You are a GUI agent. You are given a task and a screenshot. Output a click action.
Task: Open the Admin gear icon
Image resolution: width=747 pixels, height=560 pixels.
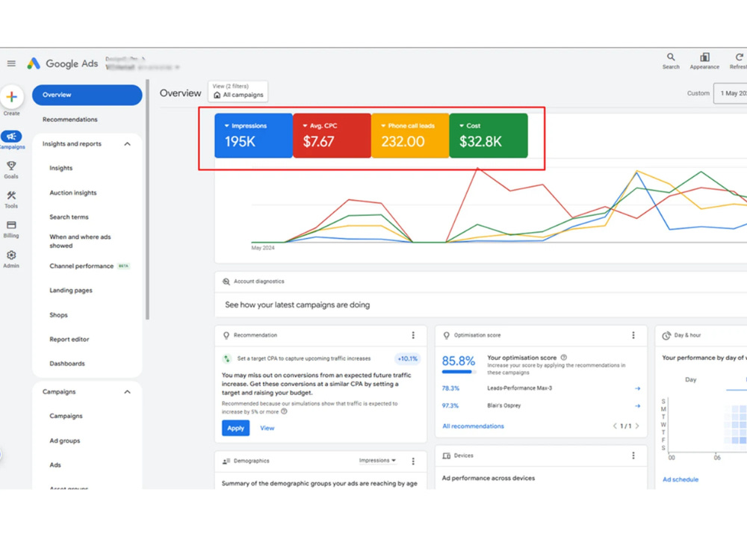(x=11, y=255)
